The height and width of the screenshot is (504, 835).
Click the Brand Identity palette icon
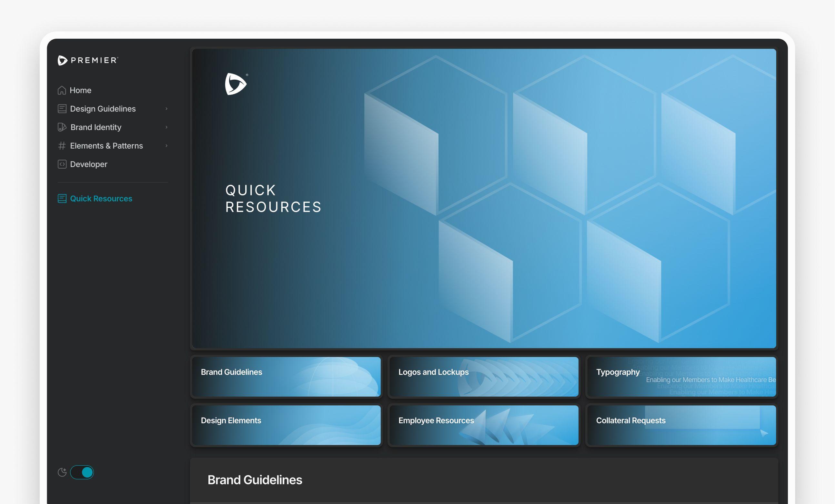click(x=62, y=127)
